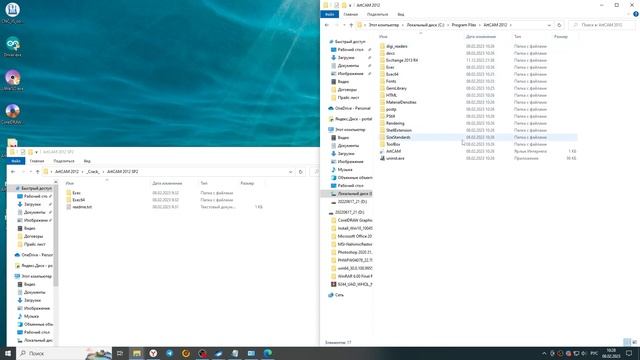Viewport: 640px width, 360px height.
Task: Open recent locations dropdown in ArtCAM 2012 window
Action: 344,25
